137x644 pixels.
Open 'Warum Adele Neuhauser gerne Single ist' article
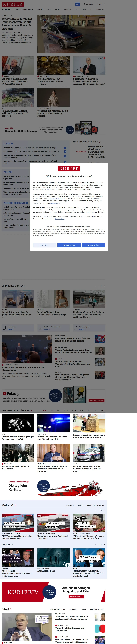74,351
